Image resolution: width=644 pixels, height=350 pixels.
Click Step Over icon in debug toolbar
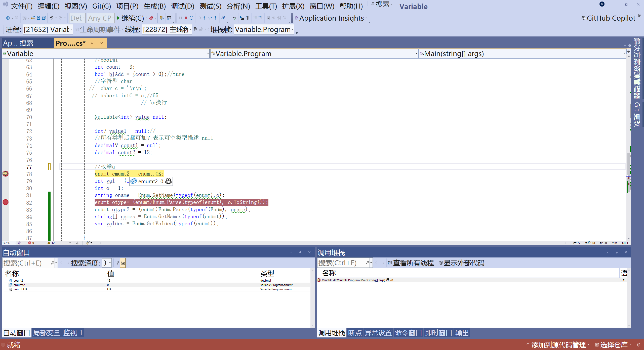210,18
